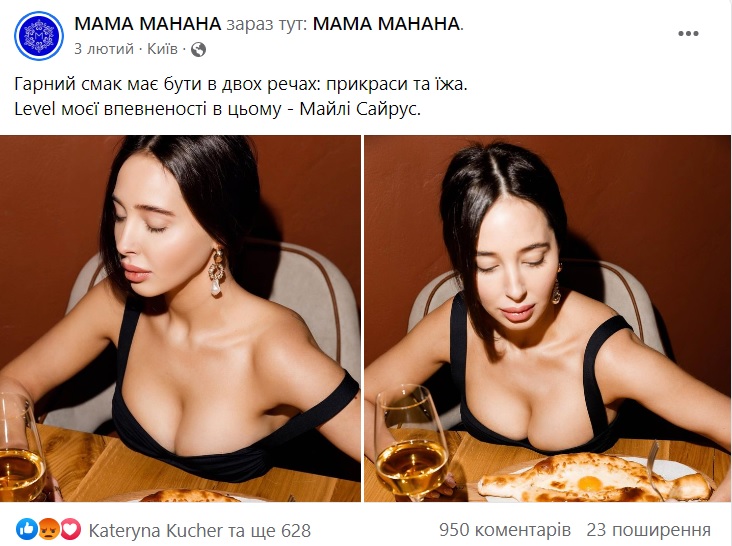This screenshot has width=732, height=546.
Task: Click the khachapuri dish in the right photo
Action: pos(594,476)
